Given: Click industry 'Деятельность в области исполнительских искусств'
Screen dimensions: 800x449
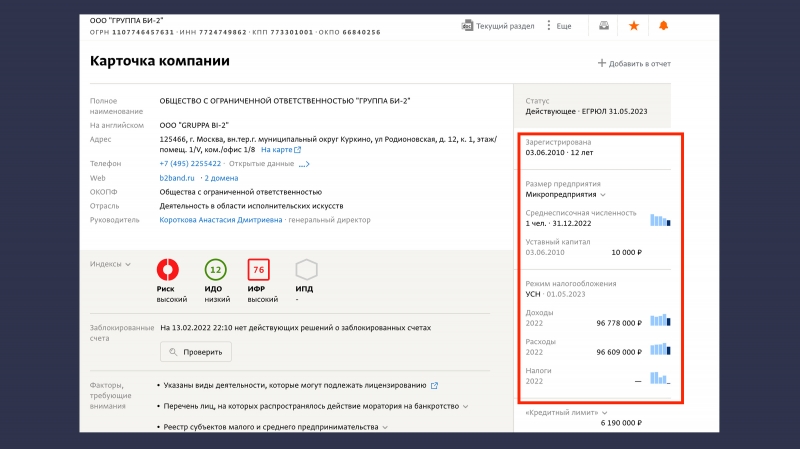Looking at the screenshot, I should (251, 206).
